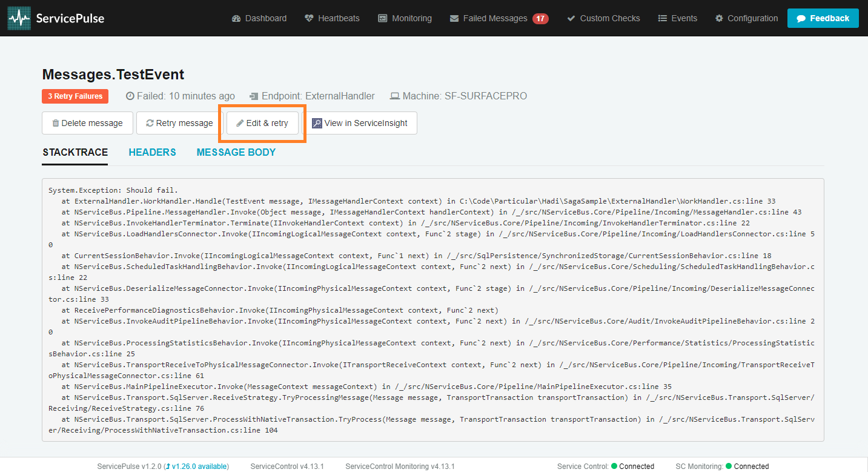Click the pencil icon on Edit & retry
868x472 pixels.
click(240, 123)
